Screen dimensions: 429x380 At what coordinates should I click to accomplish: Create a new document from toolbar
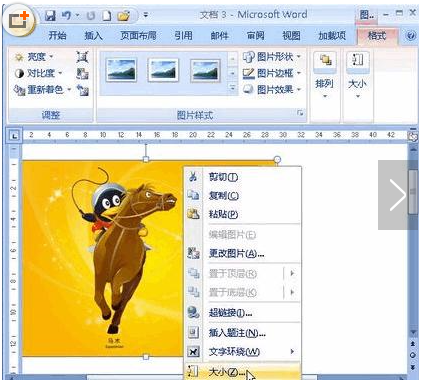(107, 15)
